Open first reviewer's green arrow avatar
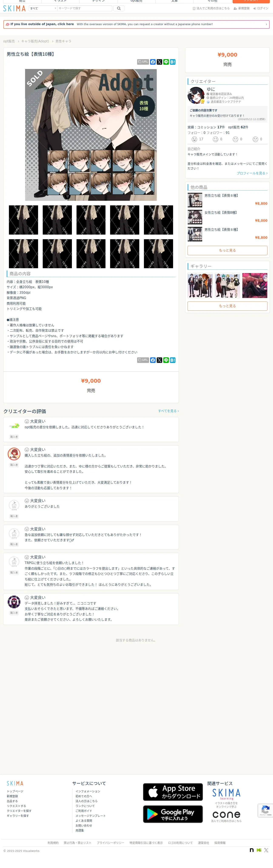The image size is (273, 868). coord(14,426)
